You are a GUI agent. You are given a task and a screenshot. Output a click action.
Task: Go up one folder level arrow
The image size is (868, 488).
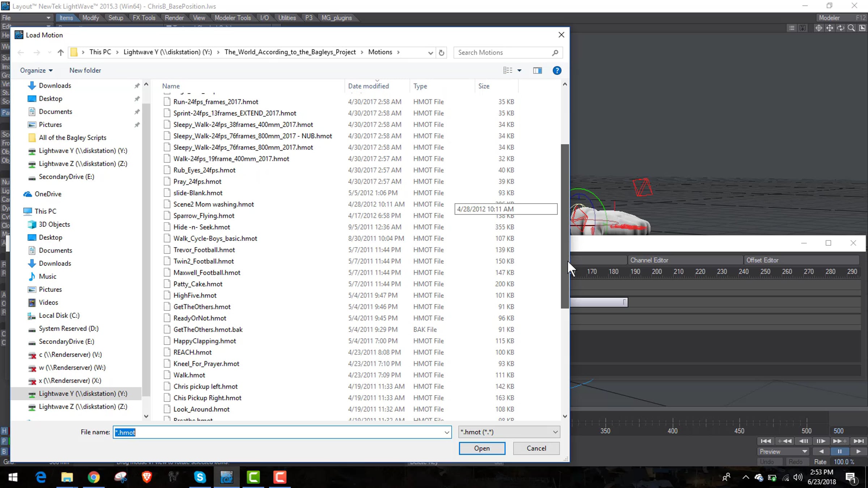[60, 52]
